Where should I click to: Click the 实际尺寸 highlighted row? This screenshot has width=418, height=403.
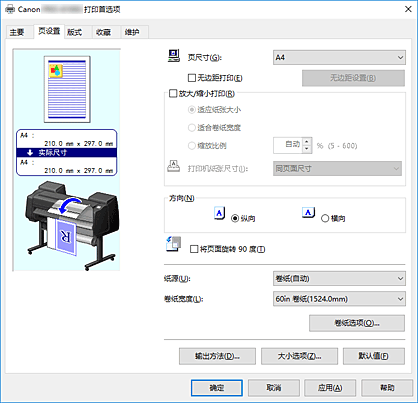(x=67, y=153)
